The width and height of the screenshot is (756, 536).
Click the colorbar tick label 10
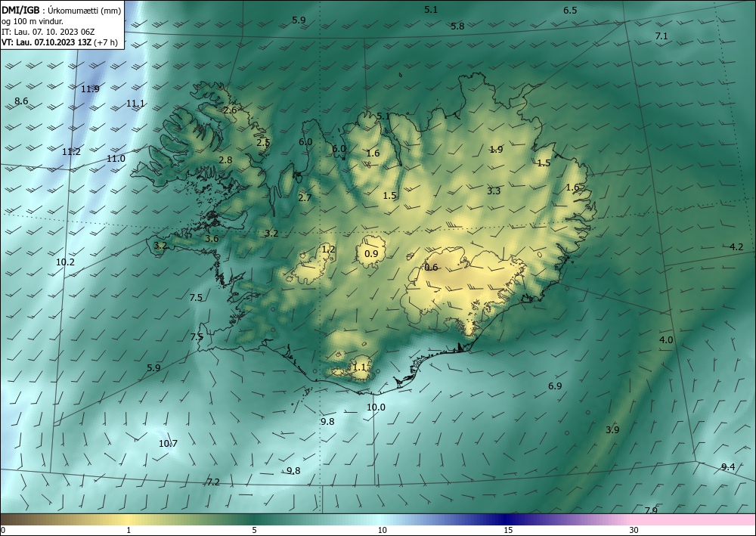coord(383,531)
